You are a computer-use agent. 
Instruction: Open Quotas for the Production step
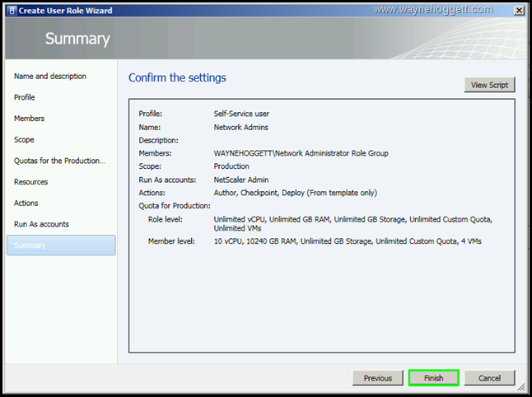(x=60, y=161)
